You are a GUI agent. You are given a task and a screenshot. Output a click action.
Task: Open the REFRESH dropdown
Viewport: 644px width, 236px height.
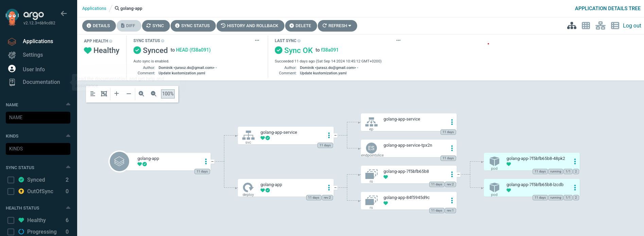[337, 26]
